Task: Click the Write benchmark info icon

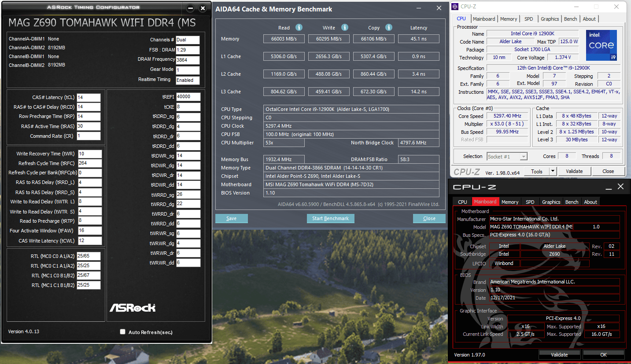Action: tap(345, 27)
